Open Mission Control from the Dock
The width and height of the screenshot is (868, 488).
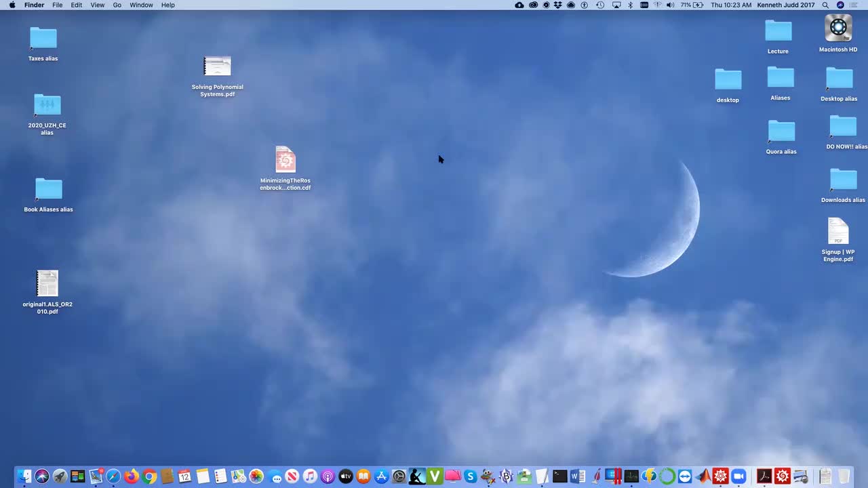(77, 476)
